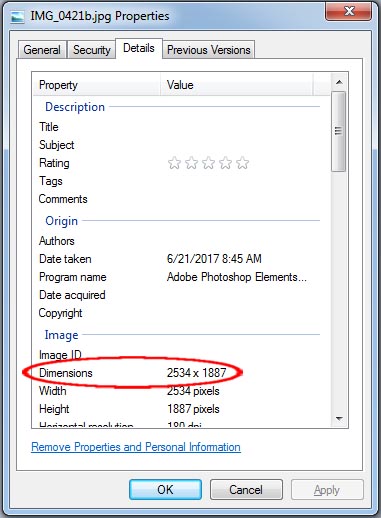This screenshot has width=381, height=518.
Task: Set rating to two stars
Action: pyautogui.click(x=191, y=163)
